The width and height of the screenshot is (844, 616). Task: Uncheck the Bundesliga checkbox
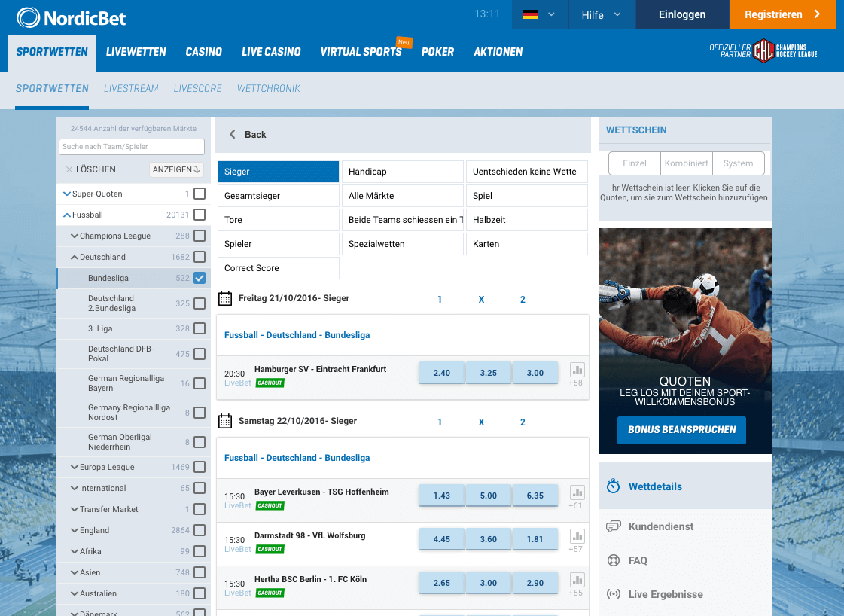200,278
